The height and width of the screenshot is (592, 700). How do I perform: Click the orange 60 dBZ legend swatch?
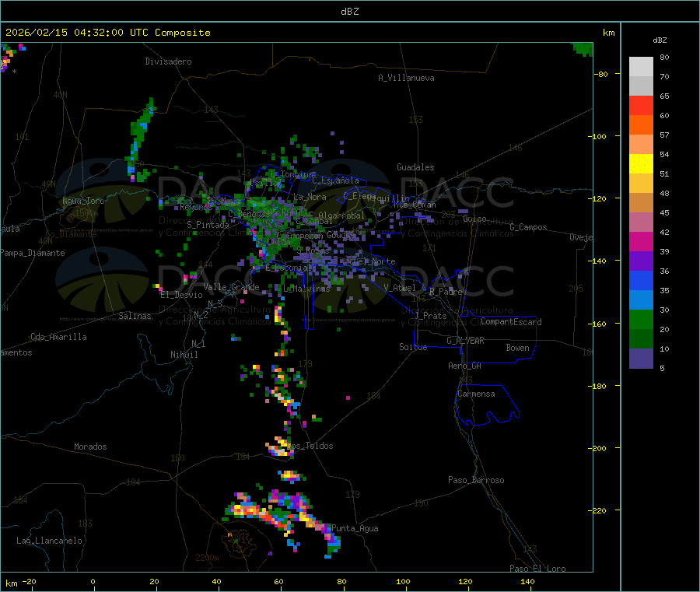click(641, 125)
